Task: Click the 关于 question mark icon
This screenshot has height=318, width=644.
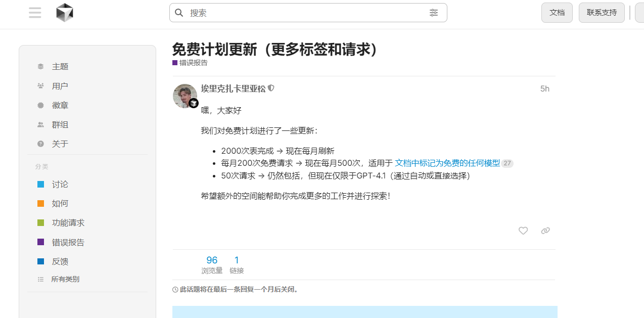Action: pyautogui.click(x=40, y=144)
